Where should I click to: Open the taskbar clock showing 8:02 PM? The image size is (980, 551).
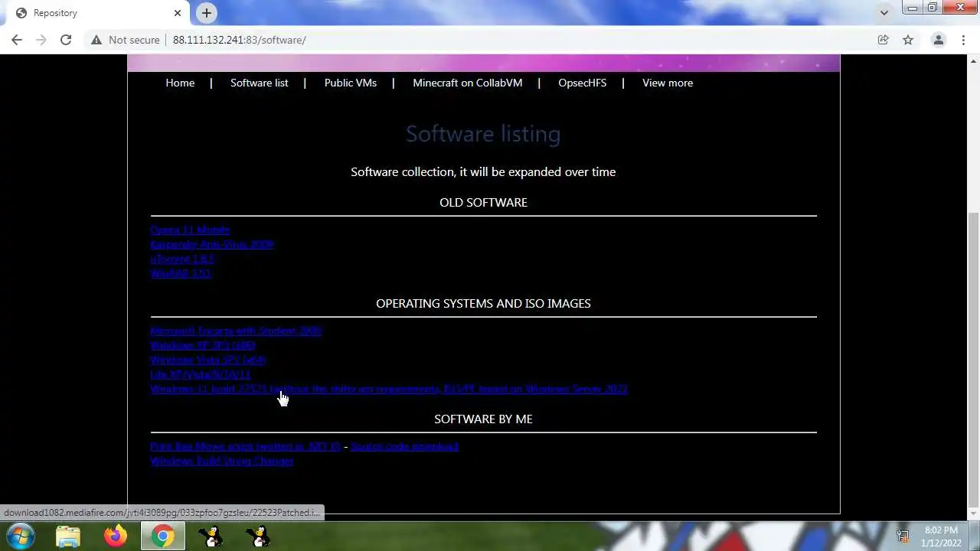941,536
